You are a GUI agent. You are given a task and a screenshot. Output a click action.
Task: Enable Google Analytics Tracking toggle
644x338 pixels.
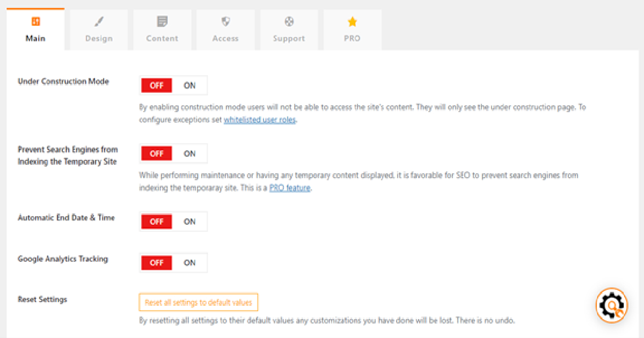(189, 263)
